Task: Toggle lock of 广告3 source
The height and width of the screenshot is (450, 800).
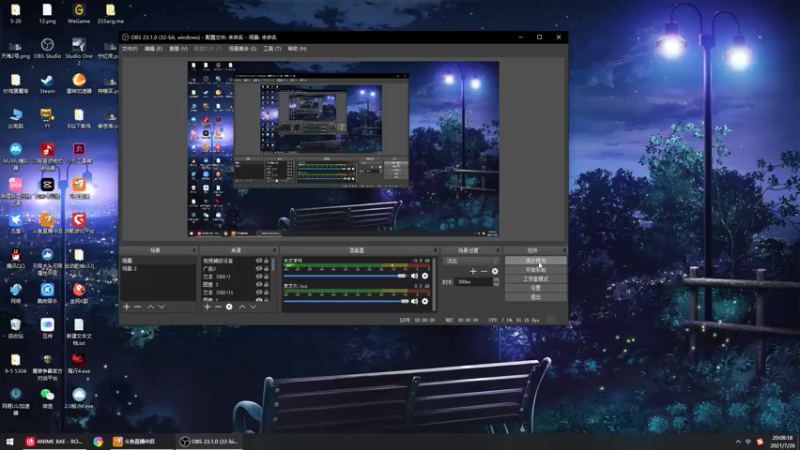Action: [x=266, y=268]
